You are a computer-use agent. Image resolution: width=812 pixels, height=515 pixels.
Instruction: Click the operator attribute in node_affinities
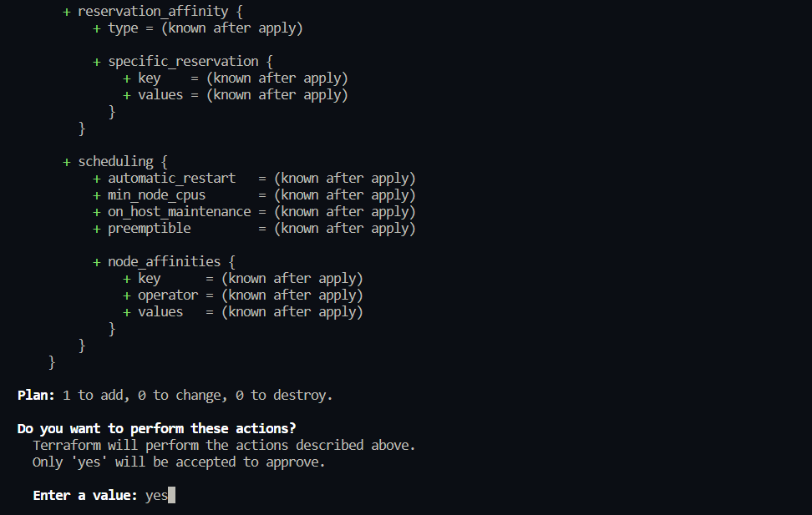(168, 295)
